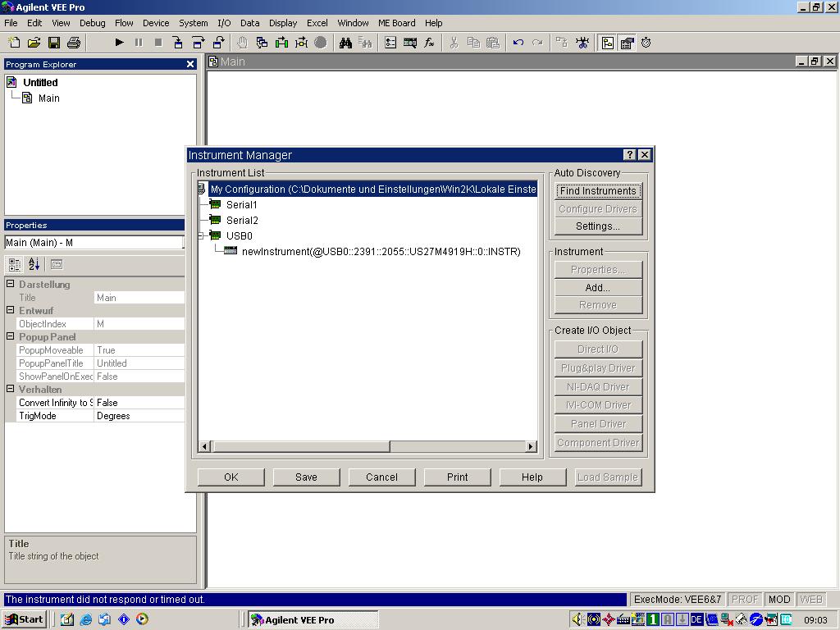Collapse the Verhalten property group
Screen dimensions: 840x630
[x=11, y=390]
